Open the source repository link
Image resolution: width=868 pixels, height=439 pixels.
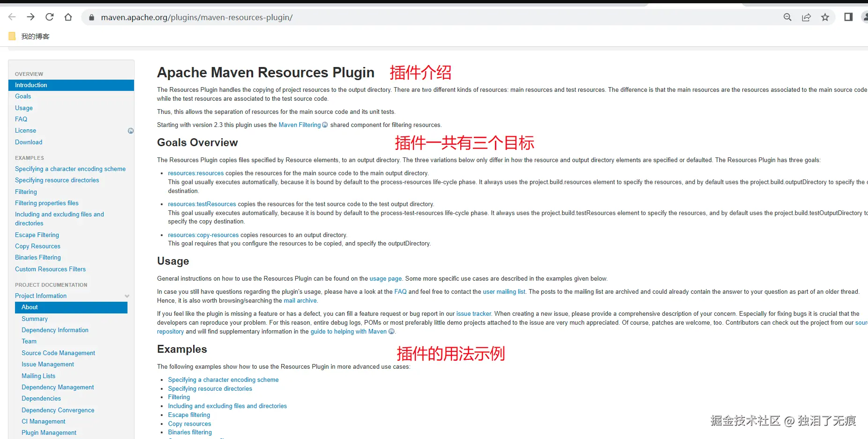coord(861,323)
